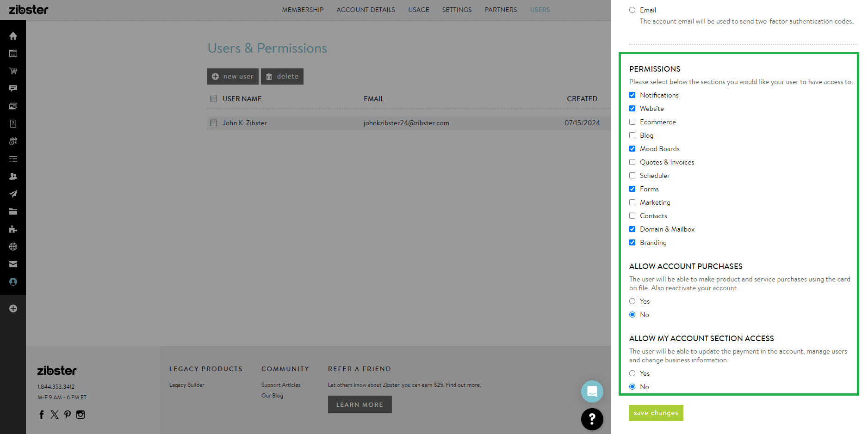Select the John K. Zibster row checkbox
The height and width of the screenshot is (434, 868).
coord(214,123)
